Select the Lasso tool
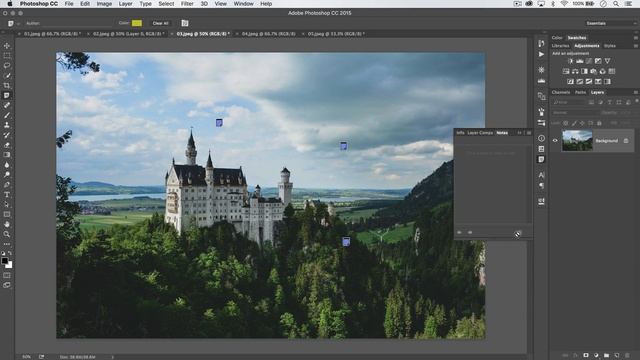Viewport: 640px width, 360px height. point(7,65)
